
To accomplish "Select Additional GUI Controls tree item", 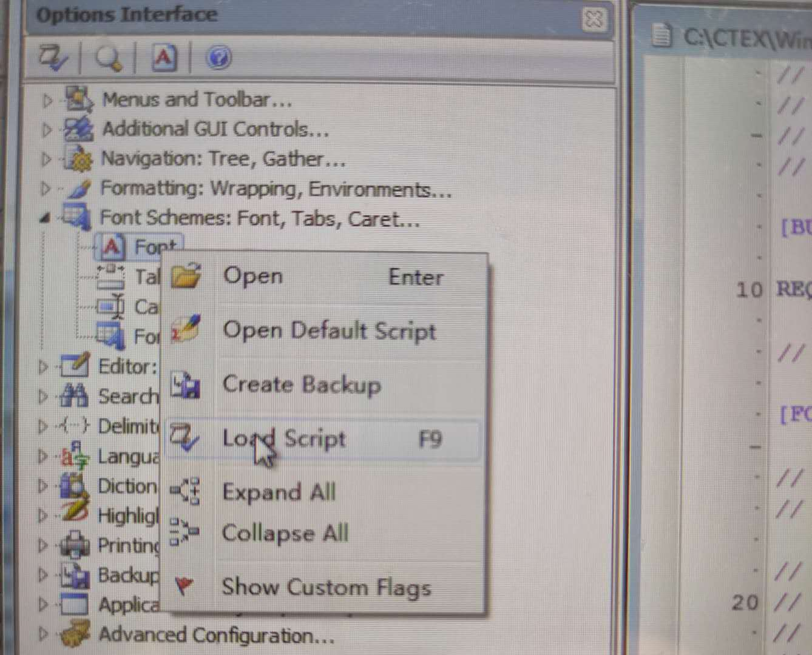I will pyautogui.click(x=215, y=129).
